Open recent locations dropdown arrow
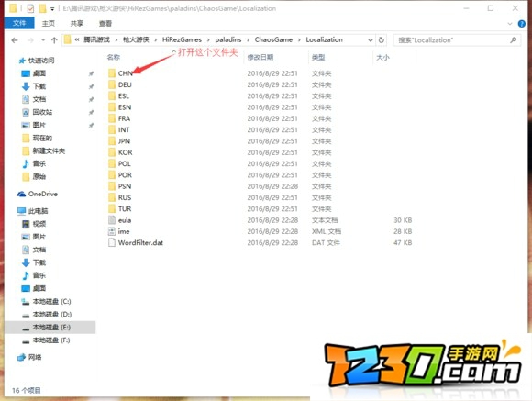Viewport: 532px width, 401px height. [x=43, y=40]
